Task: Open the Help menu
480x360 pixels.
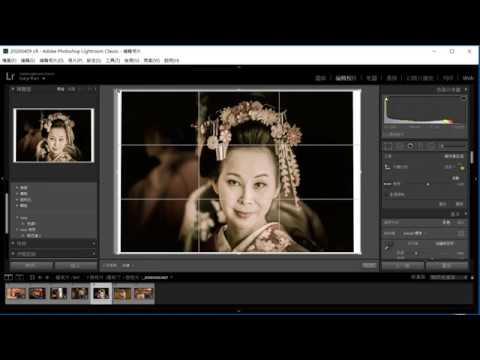Action: point(172,60)
